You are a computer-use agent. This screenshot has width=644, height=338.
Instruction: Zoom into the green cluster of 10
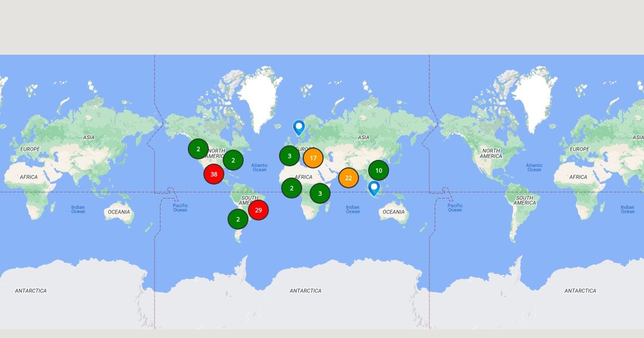pyautogui.click(x=378, y=171)
